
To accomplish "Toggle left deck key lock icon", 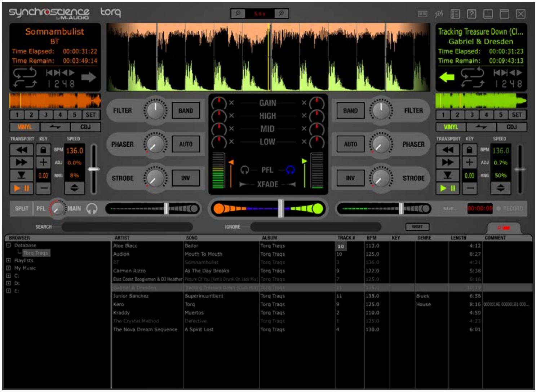I will tap(43, 150).
